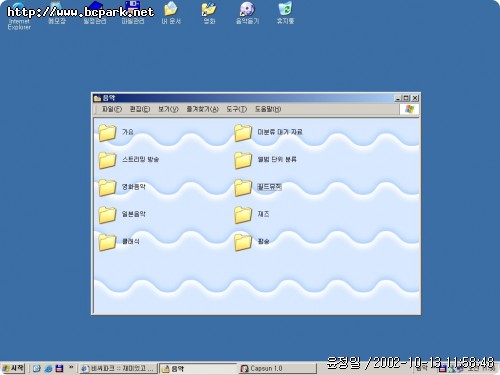Image resolution: width=500 pixels, height=375 pixels.
Task: Open the 보기(V) menu
Action: pos(168,109)
